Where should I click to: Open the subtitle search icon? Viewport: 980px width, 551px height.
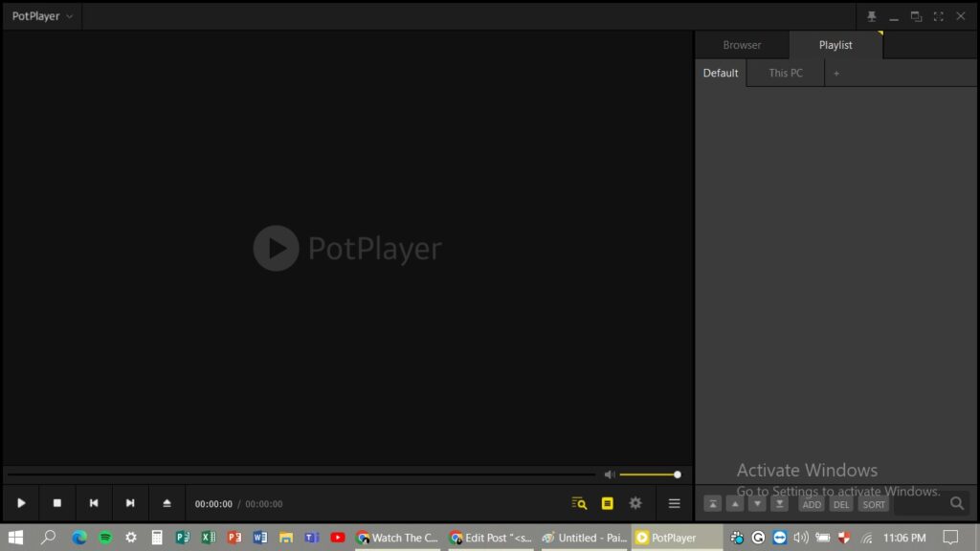tap(579, 503)
